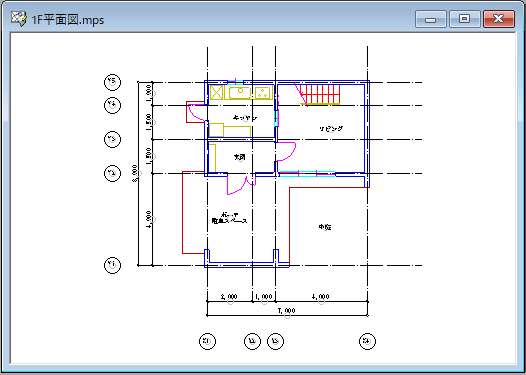Screen dimensions: 526x375
Task: Select the crossed-box refrigerator symbol in kitchen
Action: click(x=216, y=93)
